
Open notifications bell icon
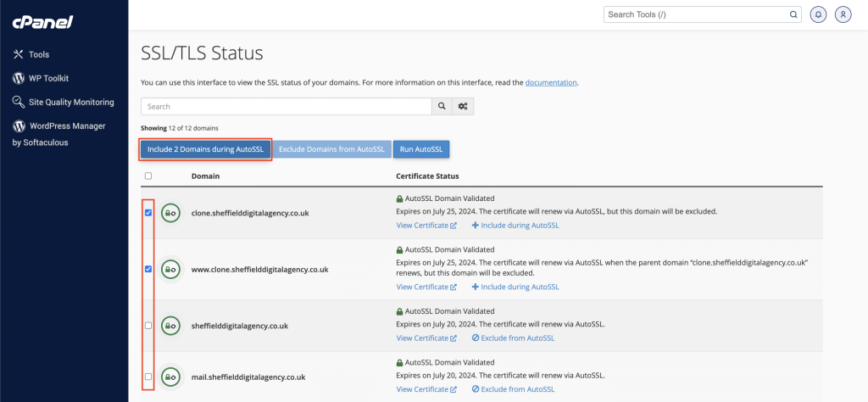pos(818,14)
